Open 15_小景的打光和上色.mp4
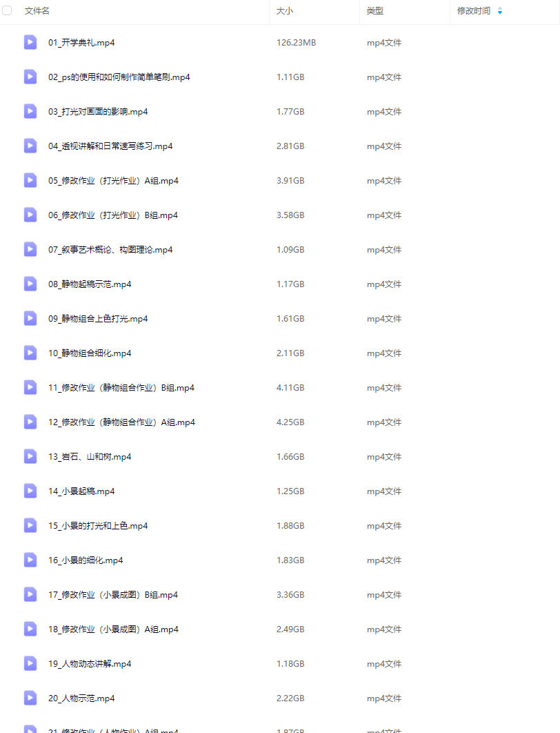The image size is (560, 733). click(98, 526)
